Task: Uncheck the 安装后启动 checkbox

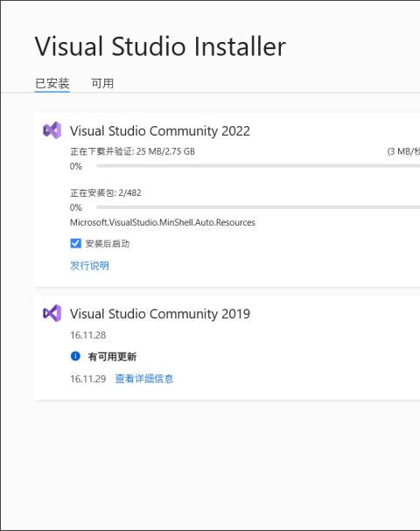Action: pos(75,243)
